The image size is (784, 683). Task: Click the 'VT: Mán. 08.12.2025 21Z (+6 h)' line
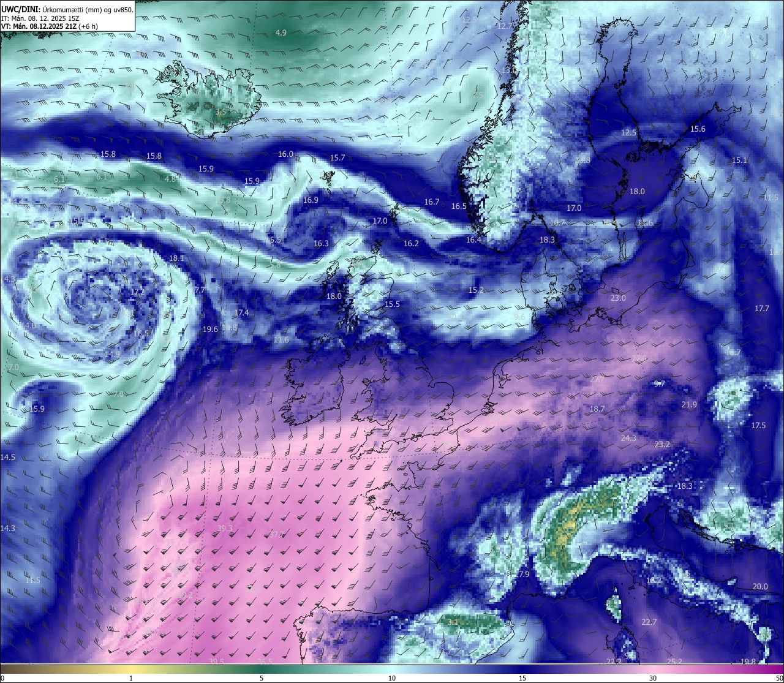pos(50,26)
